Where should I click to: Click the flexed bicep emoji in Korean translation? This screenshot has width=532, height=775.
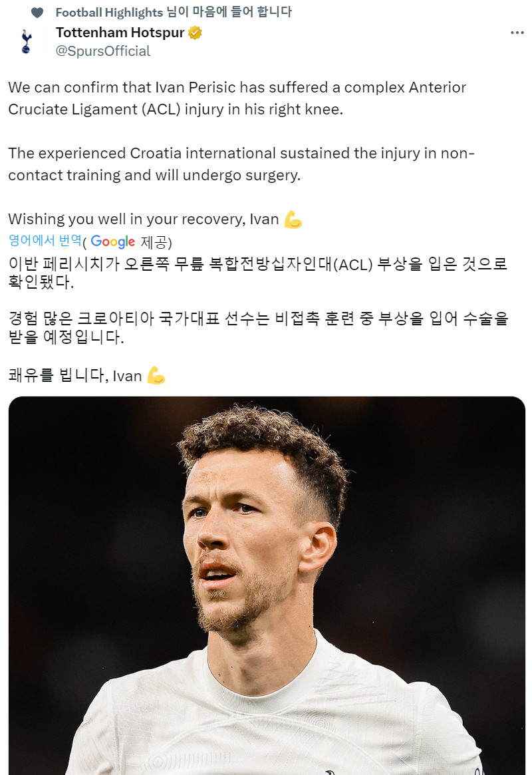coord(156,376)
